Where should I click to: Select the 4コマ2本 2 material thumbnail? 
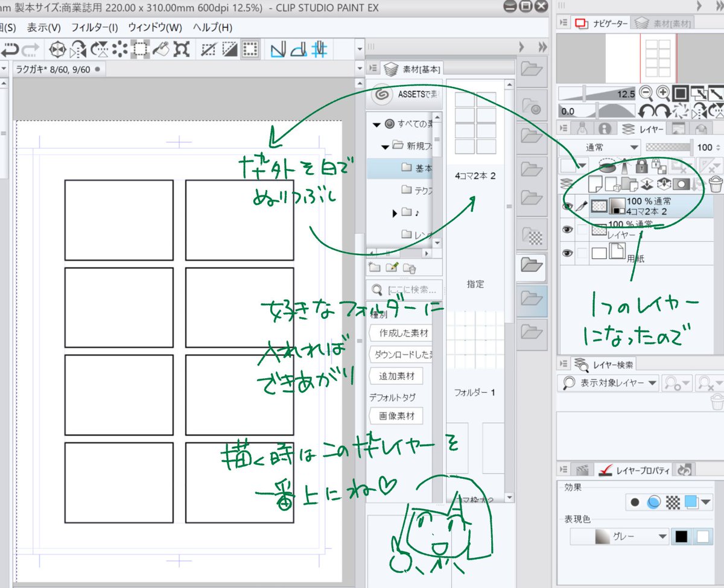click(x=477, y=125)
